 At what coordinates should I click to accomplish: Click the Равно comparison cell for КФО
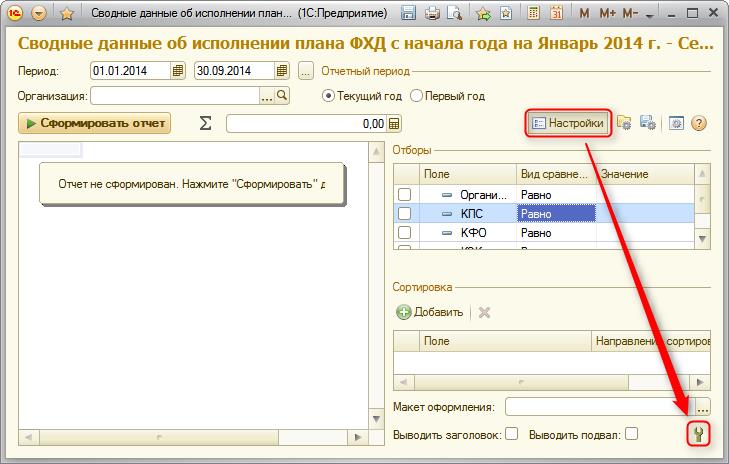[556, 232]
